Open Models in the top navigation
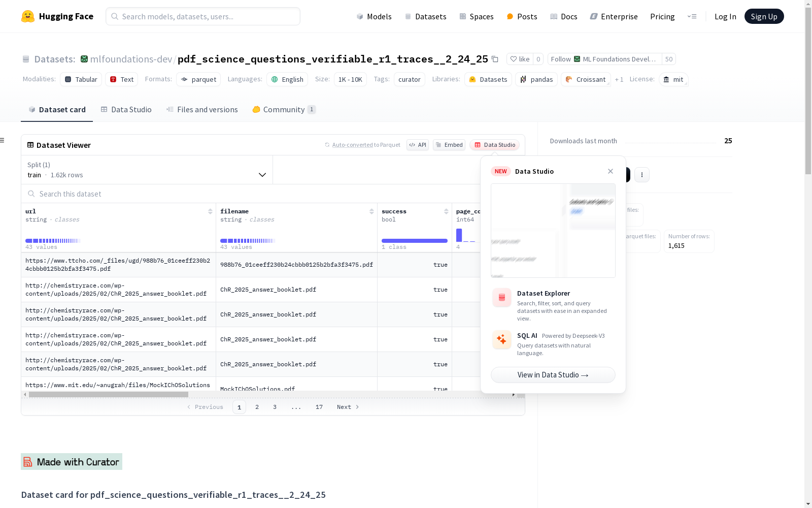The image size is (812, 508). (374, 16)
